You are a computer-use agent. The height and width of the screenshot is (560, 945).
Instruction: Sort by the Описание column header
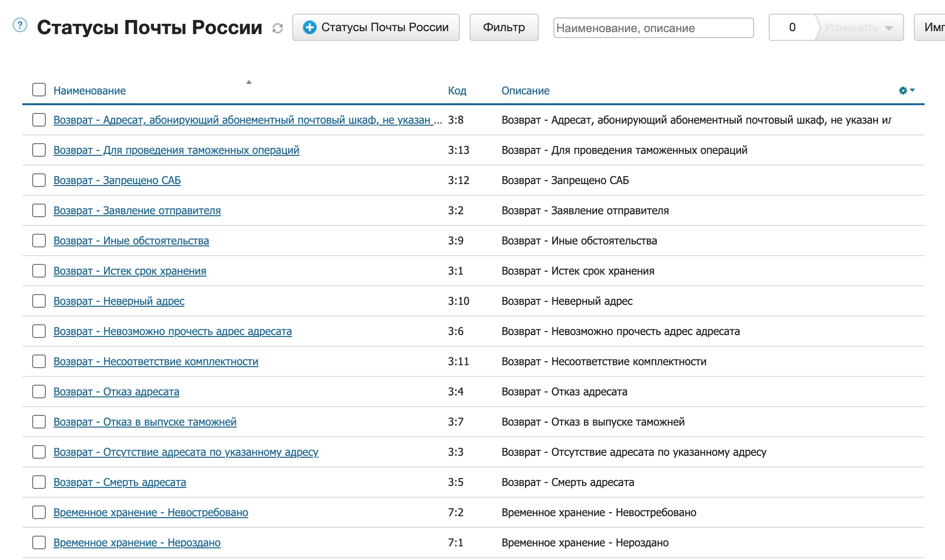[x=525, y=91]
